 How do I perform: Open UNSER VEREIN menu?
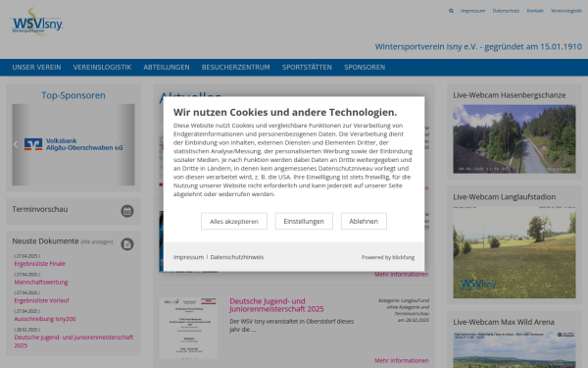click(37, 67)
